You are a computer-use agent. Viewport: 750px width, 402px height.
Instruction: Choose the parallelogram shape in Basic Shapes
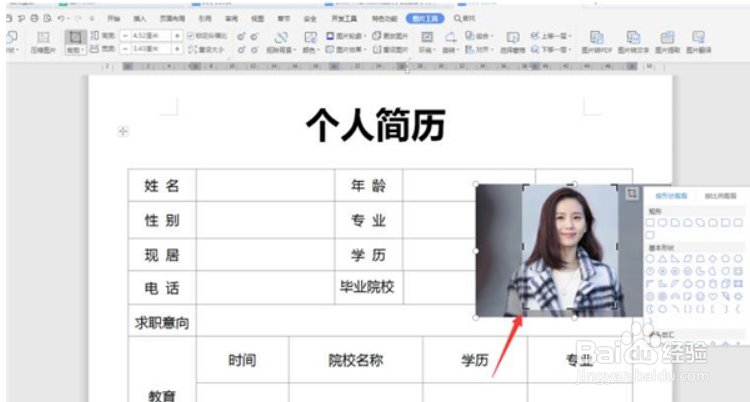click(688, 258)
